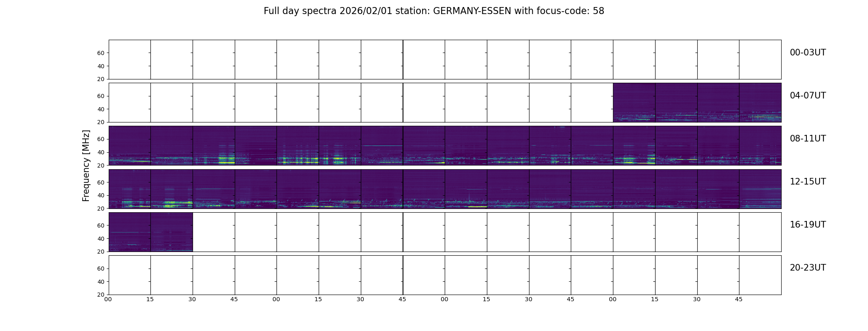Image resolution: width=868 pixels, height=331 pixels.
Task: Click the 20 tick of the 20-23UT row
Action: (100, 295)
